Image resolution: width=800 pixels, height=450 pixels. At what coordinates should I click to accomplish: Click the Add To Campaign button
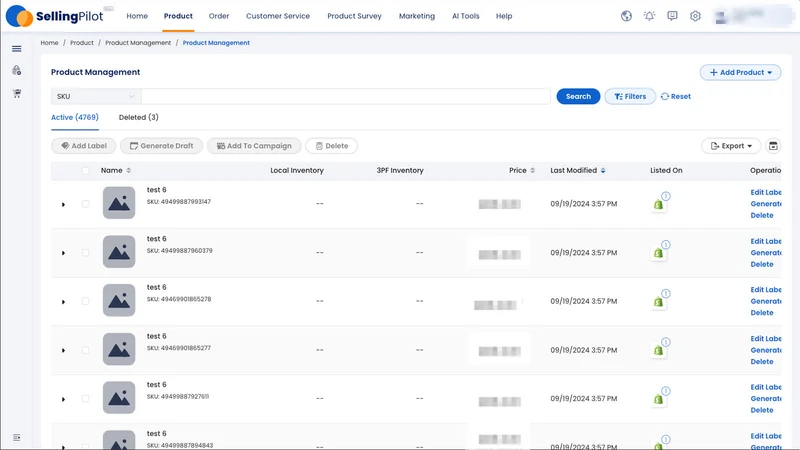pos(254,146)
